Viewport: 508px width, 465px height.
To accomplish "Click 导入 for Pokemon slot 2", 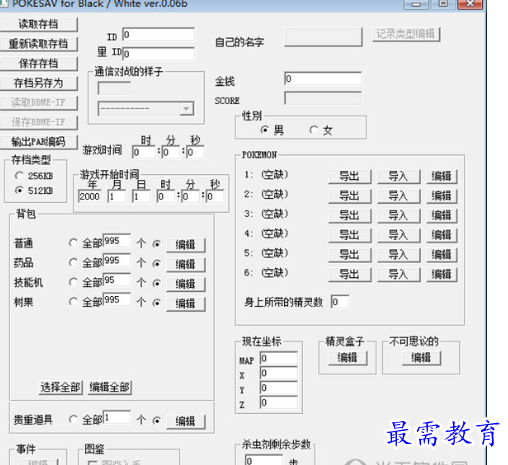I will 399,196.
